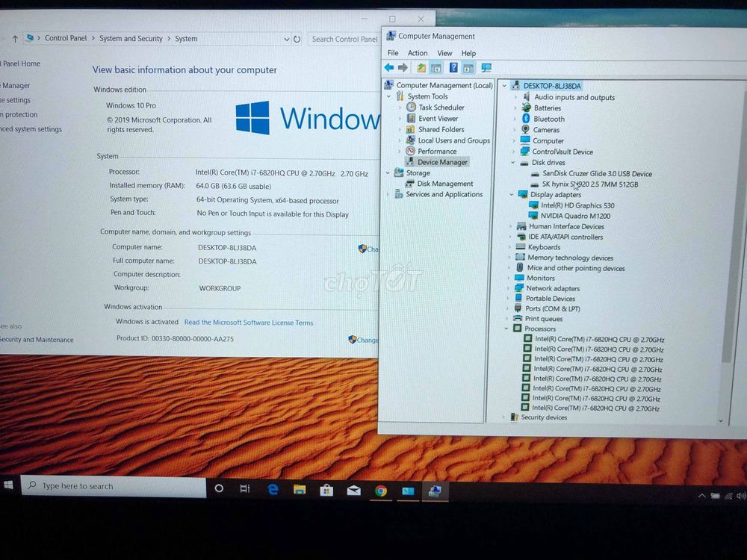The width and height of the screenshot is (747, 560).
Task: Select NVIDIA Quadro M1200 adapter
Action: pos(575,216)
